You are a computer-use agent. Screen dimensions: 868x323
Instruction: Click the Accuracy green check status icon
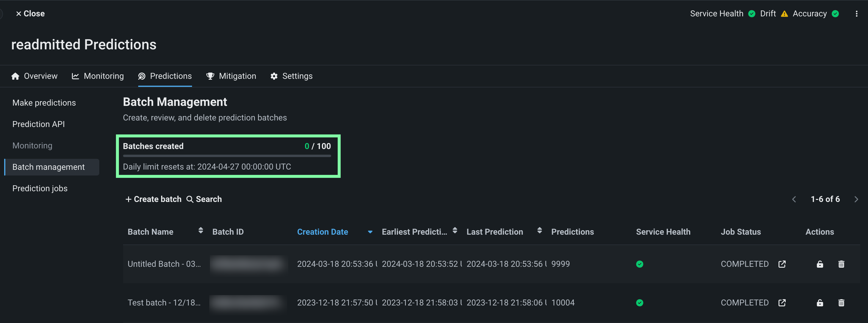click(835, 14)
